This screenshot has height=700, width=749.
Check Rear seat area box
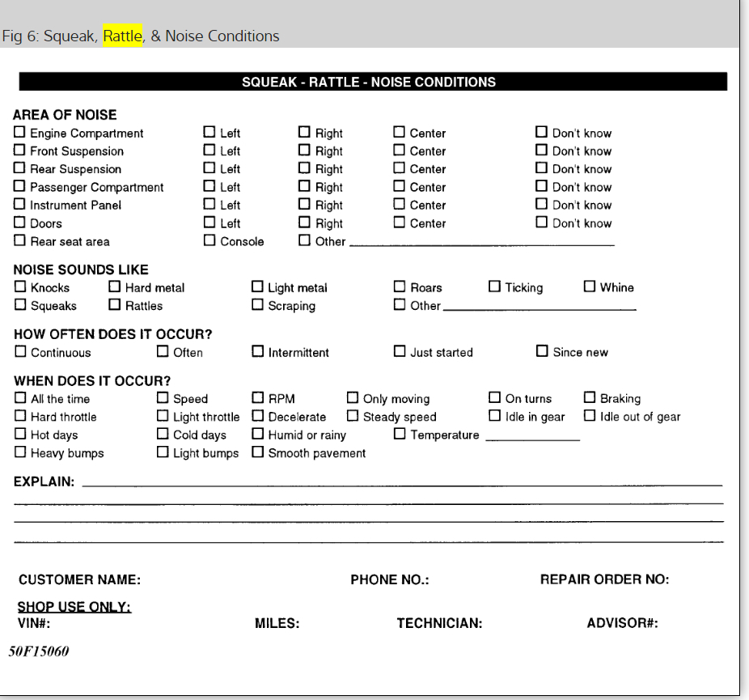pyautogui.click(x=19, y=240)
